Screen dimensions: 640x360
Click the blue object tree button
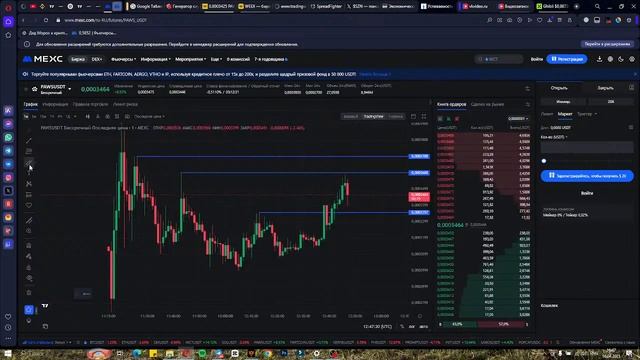pos(29,310)
